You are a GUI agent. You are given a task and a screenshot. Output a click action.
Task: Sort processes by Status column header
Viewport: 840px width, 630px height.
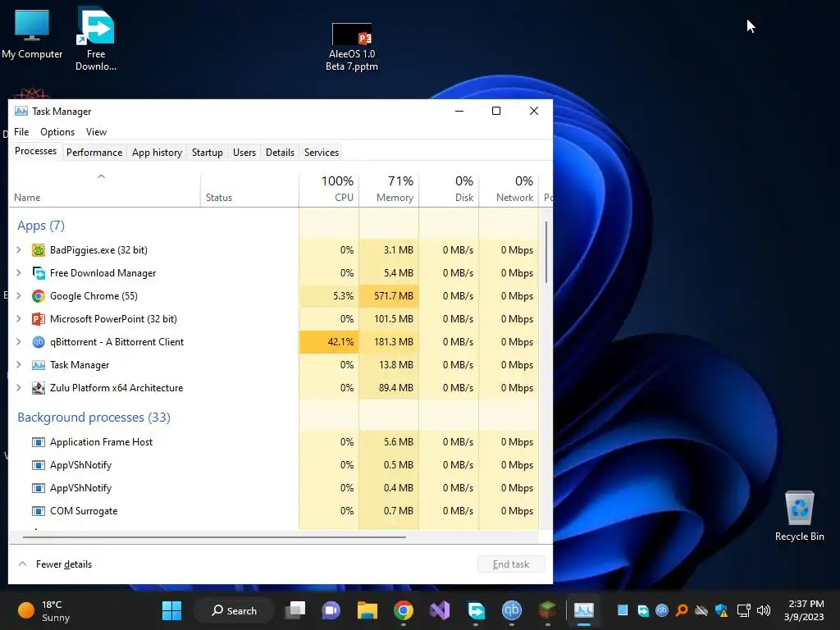pos(249,189)
